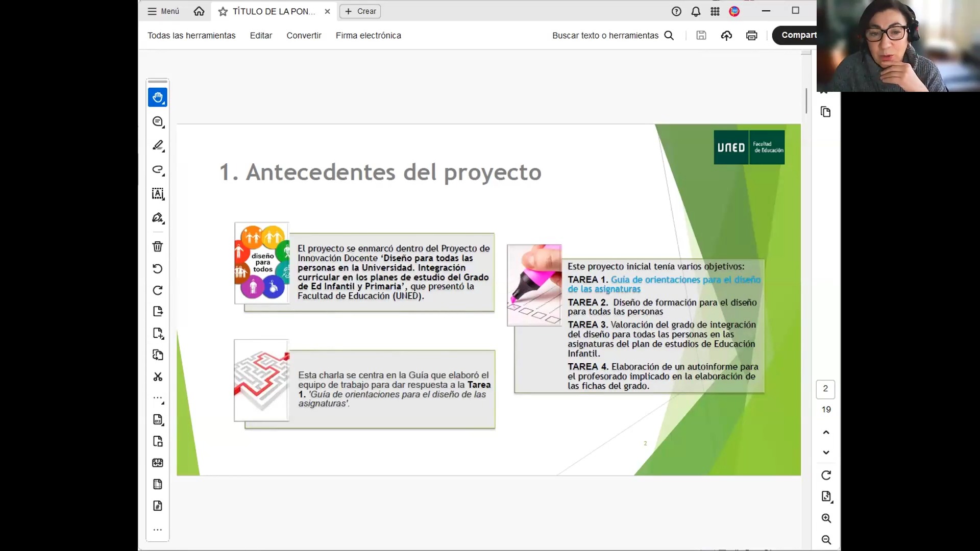Switch to the Convertir menu
This screenshot has width=980, height=551.
(x=304, y=36)
